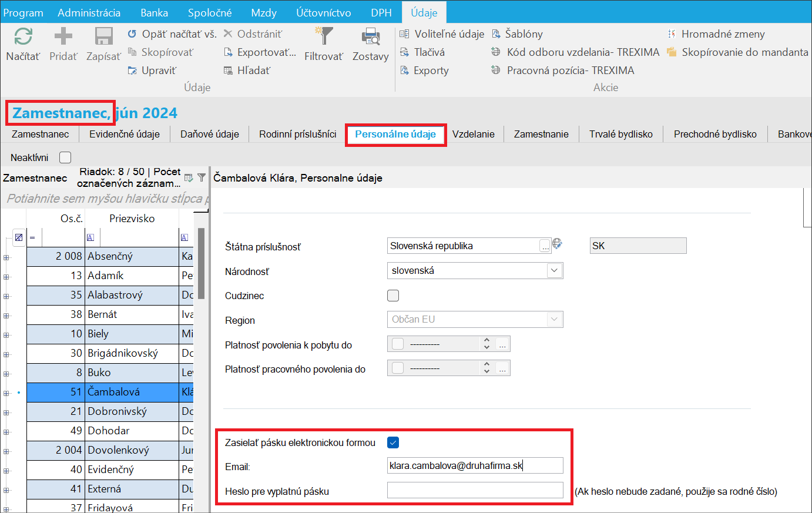Open the Region dropdown
Viewport: 812px width, 513px height.
[554, 319]
